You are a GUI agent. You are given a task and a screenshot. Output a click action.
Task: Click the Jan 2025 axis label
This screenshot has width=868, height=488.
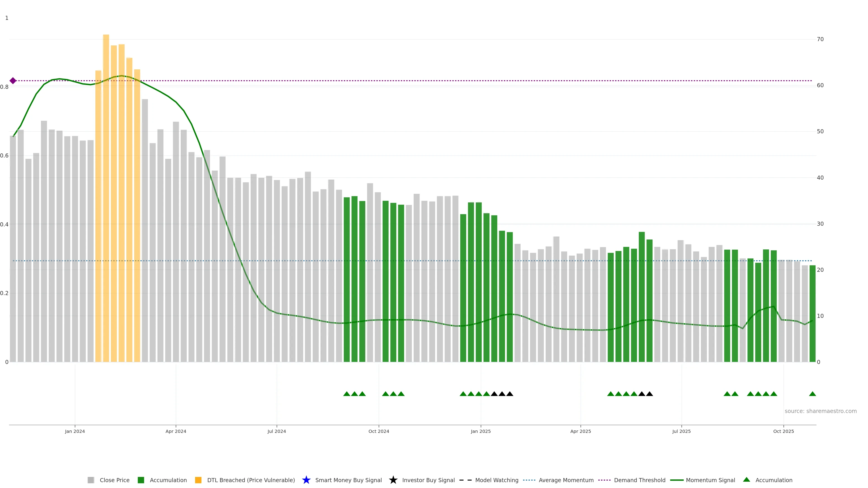[481, 431]
